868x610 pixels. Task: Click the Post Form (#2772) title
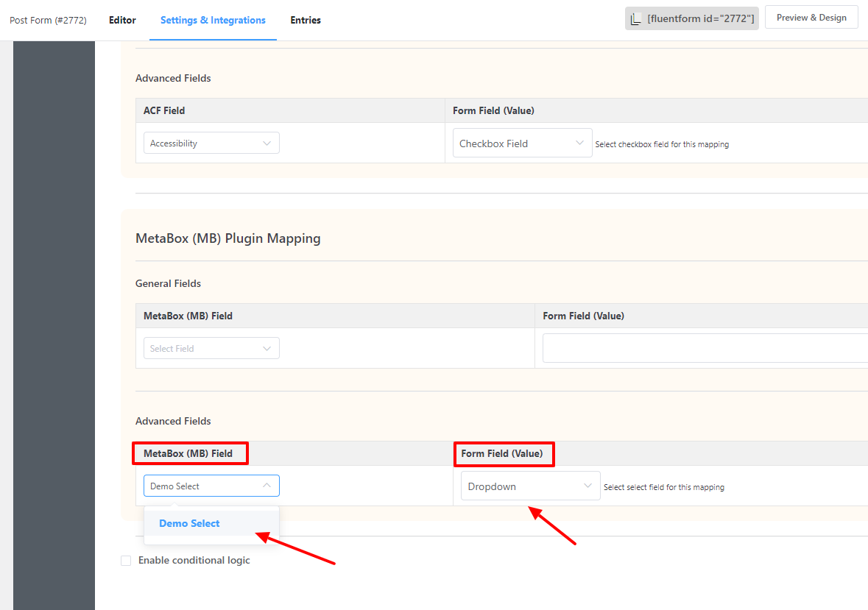coord(48,20)
